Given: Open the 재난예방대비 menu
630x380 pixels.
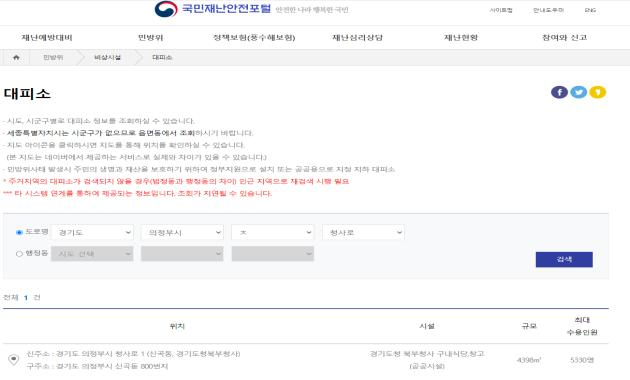Looking at the screenshot, I should coord(47,38).
